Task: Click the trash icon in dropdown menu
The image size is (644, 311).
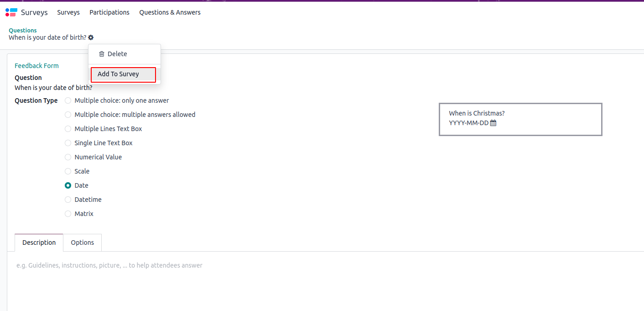Action: pyautogui.click(x=102, y=54)
